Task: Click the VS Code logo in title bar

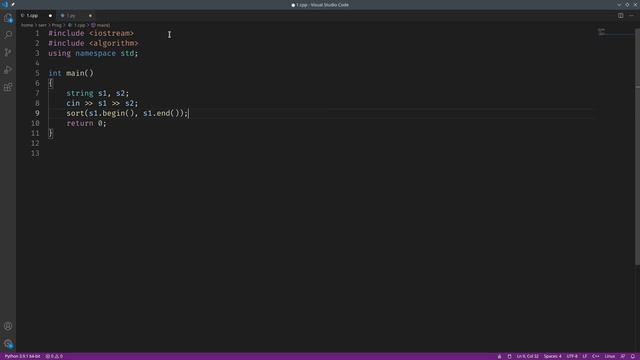Action: (x=4, y=4)
